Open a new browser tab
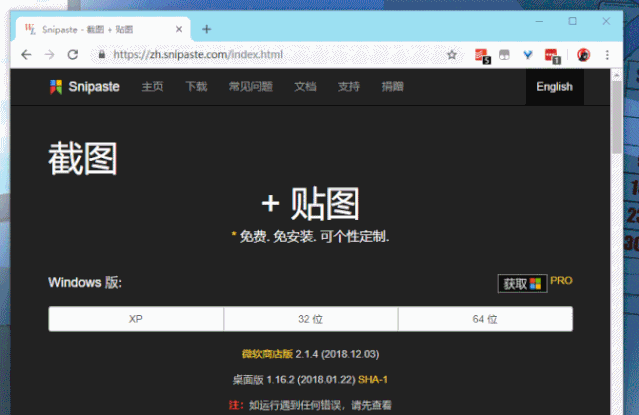639x415 pixels. coord(207,29)
